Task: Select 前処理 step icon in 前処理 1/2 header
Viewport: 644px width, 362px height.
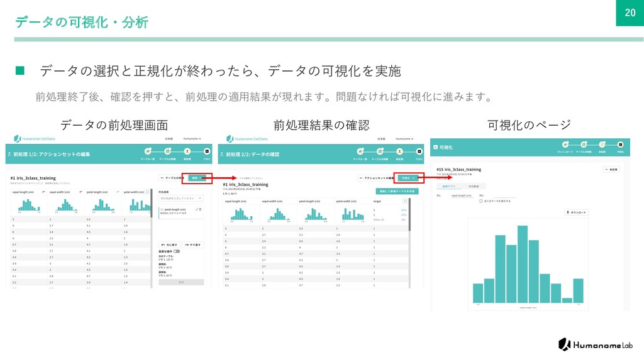Action: pyautogui.click(x=187, y=151)
